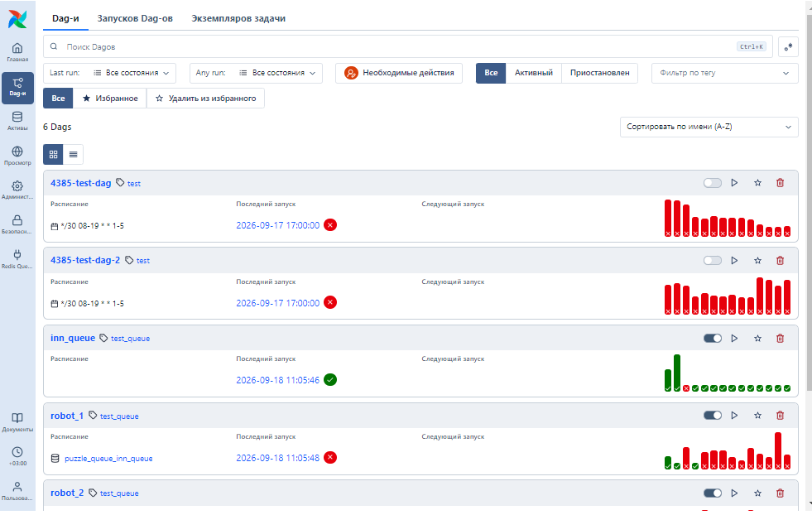Open the advanced search settings icon
The image size is (812, 515).
pos(788,46)
